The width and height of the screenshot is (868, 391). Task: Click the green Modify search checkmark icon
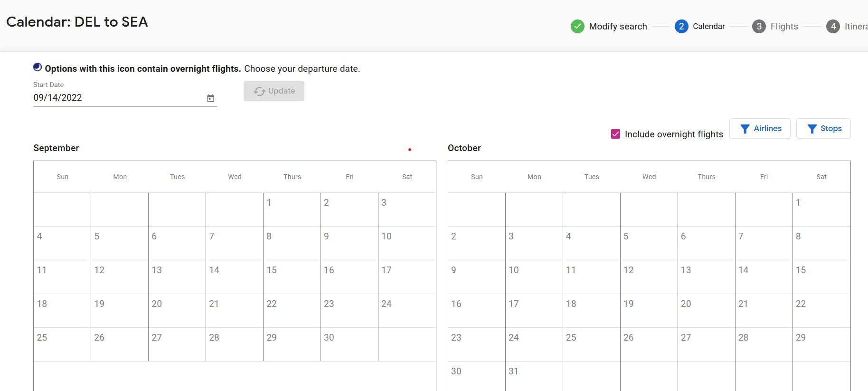(577, 27)
